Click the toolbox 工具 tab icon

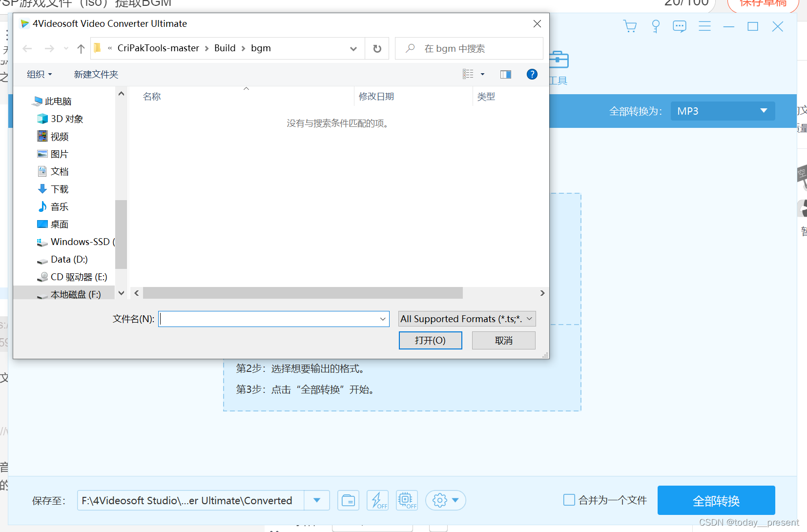[x=559, y=60]
